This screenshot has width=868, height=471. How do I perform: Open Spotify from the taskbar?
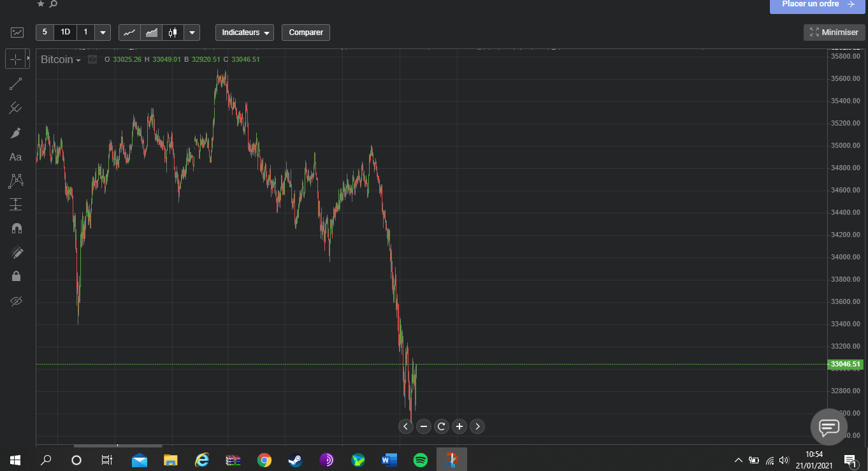(421, 460)
